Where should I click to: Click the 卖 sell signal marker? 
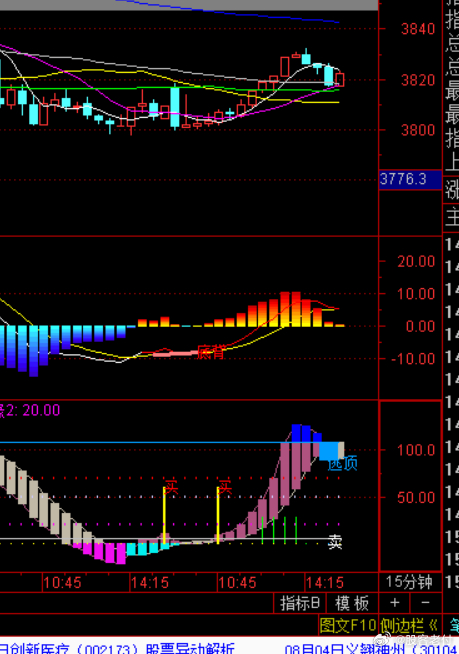tap(335, 541)
